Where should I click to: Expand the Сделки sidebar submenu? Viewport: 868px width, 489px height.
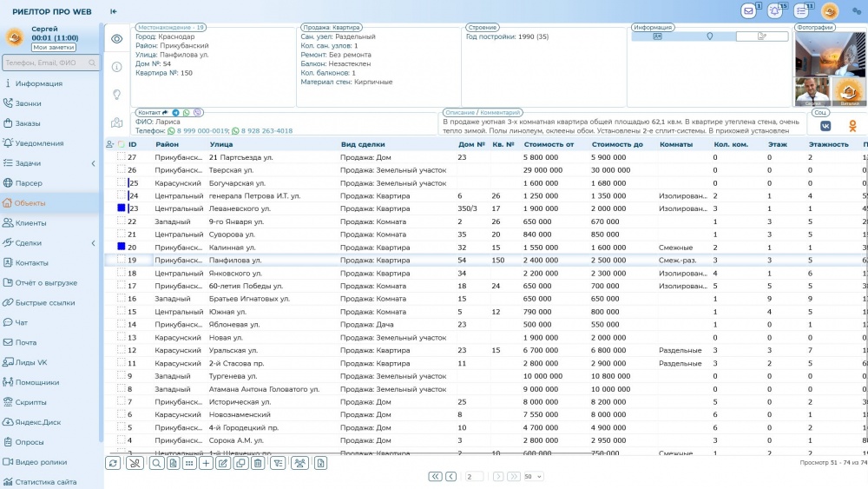(x=93, y=243)
